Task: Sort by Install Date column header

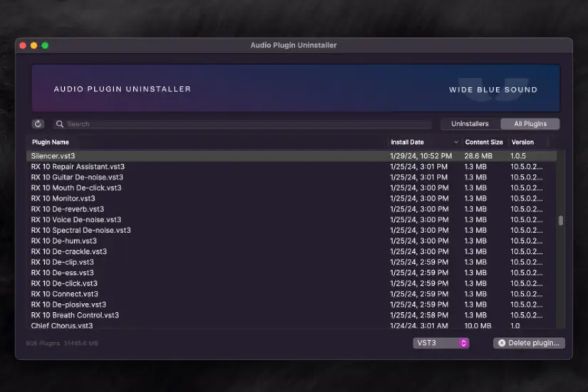Action: point(407,142)
